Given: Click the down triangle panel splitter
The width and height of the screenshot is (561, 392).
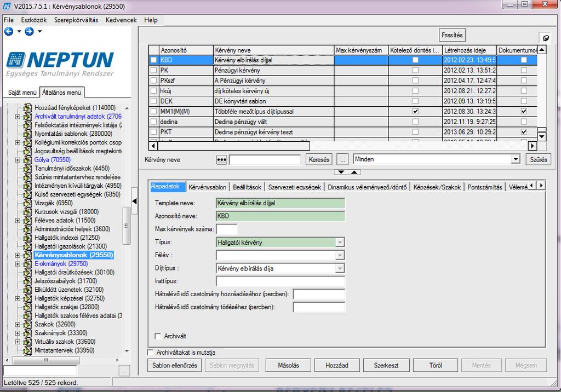Looking at the screenshot, I should click(x=341, y=172).
